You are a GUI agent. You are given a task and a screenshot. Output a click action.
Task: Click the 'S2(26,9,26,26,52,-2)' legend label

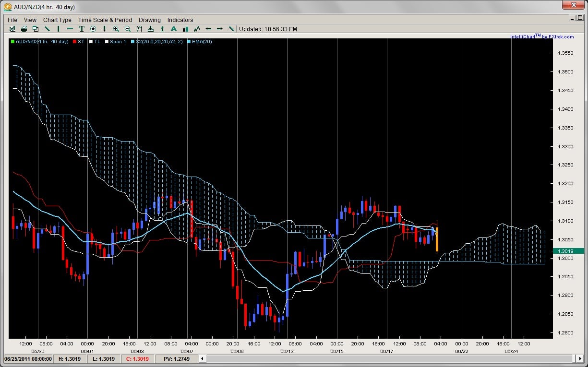coord(159,42)
